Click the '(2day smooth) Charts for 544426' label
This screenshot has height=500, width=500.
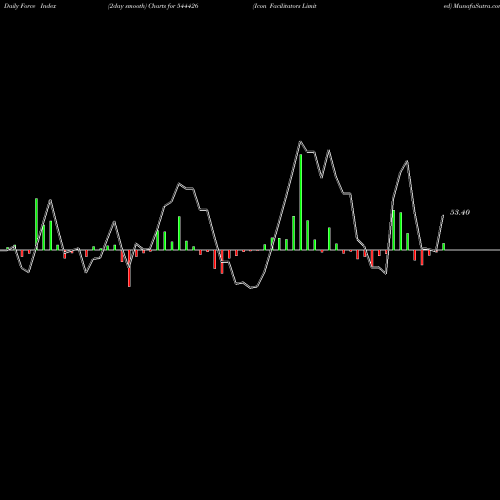(153, 6)
